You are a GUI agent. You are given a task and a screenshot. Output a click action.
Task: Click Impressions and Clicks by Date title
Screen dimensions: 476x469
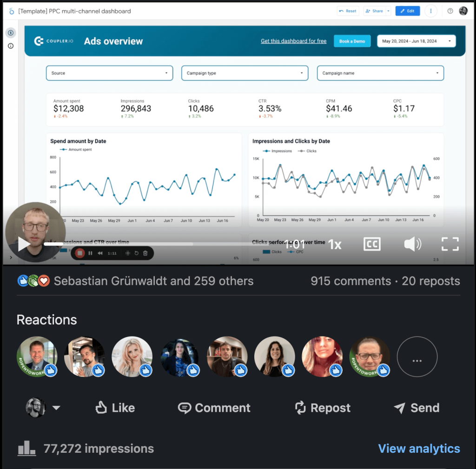pos(291,141)
